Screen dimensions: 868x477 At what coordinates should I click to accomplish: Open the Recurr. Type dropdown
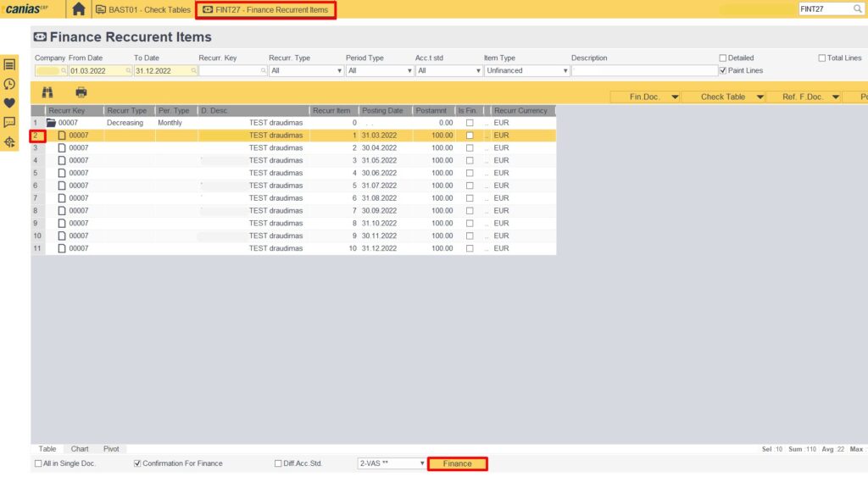(305, 71)
